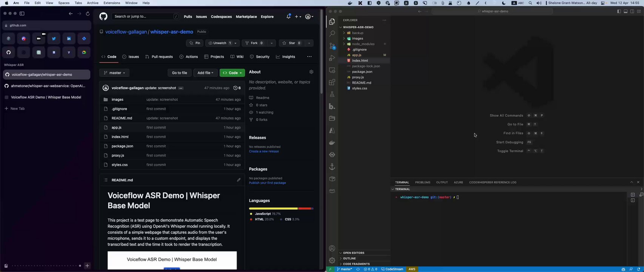The image size is (644, 272).
Task: Click the GitHub logo home icon
Action: coord(103,17)
